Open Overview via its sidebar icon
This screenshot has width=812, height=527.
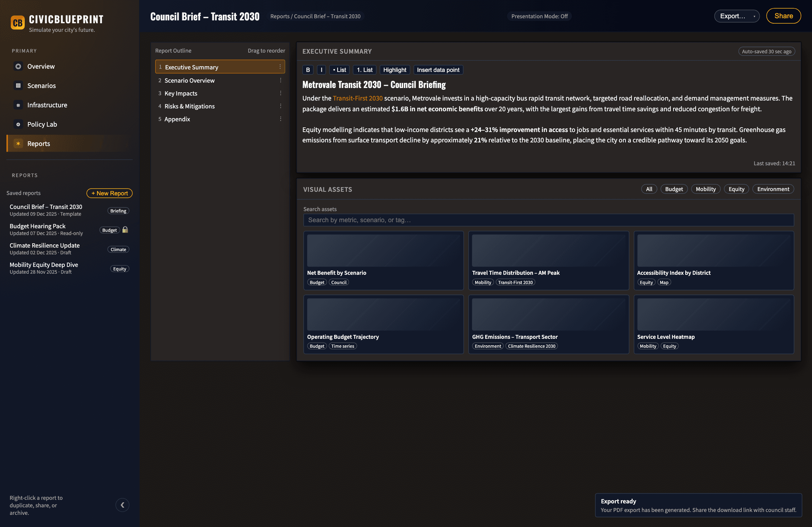click(x=18, y=67)
